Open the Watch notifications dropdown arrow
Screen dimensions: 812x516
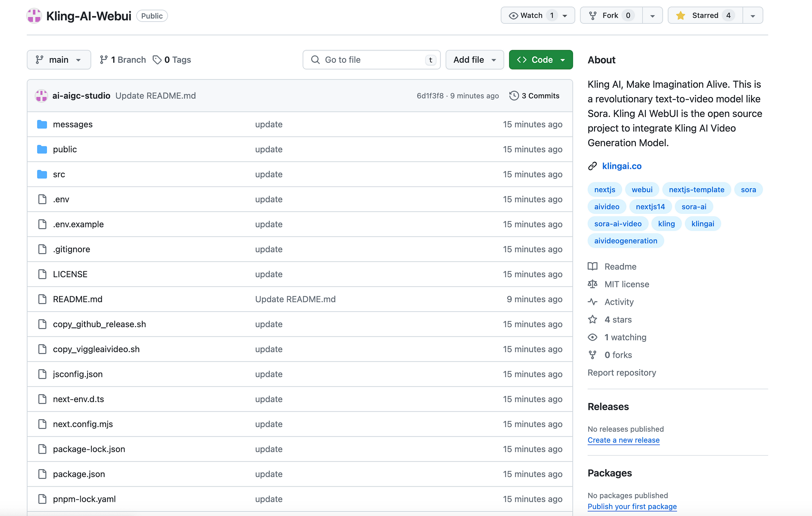565,16
